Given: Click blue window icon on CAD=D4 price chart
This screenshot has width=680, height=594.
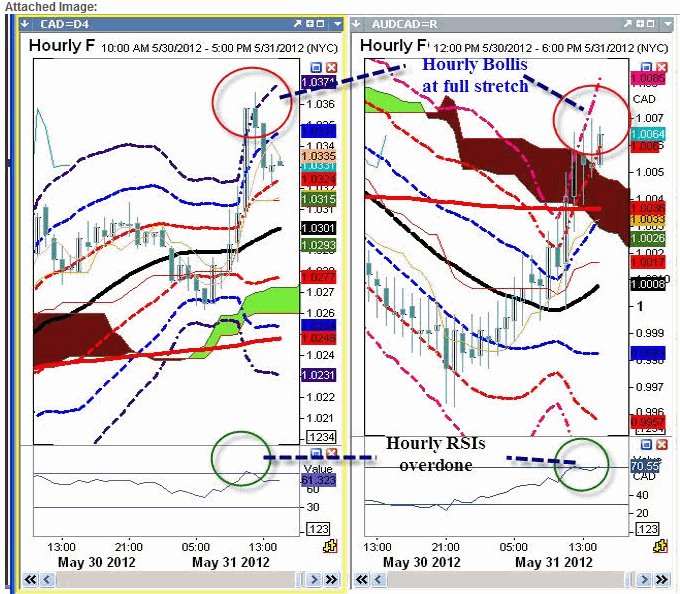Looking at the screenshot, I should pyautogui.click(x=316, y=67).
